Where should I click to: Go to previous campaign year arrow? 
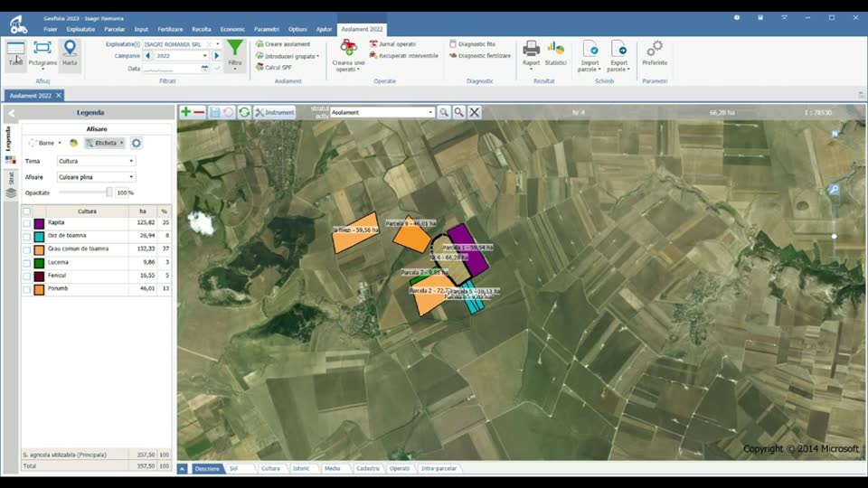pos(147,56)
